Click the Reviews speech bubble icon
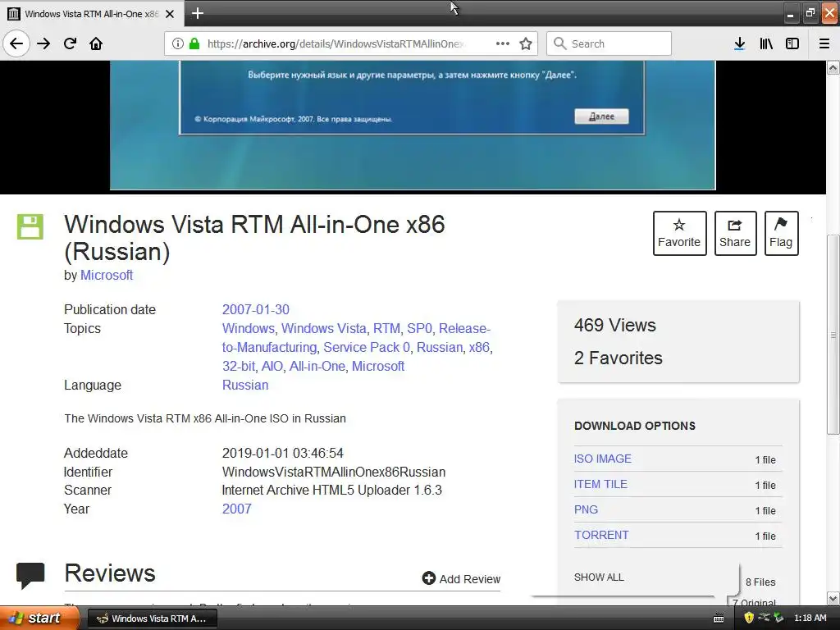840x630 pixels. 30,575
